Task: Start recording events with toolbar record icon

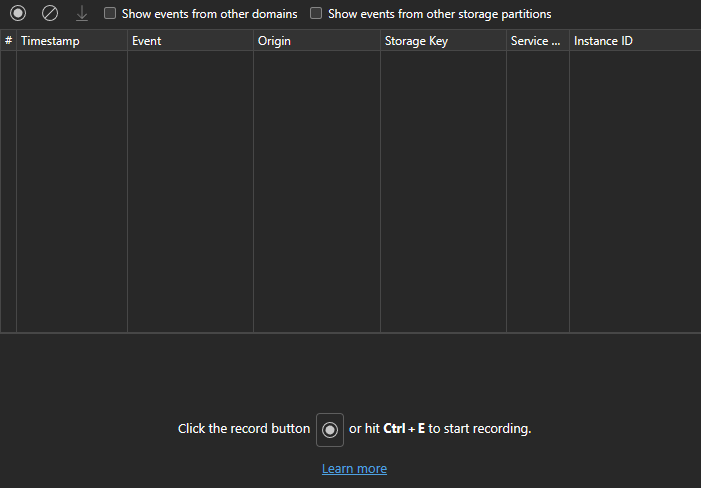Action: [18, 13]
